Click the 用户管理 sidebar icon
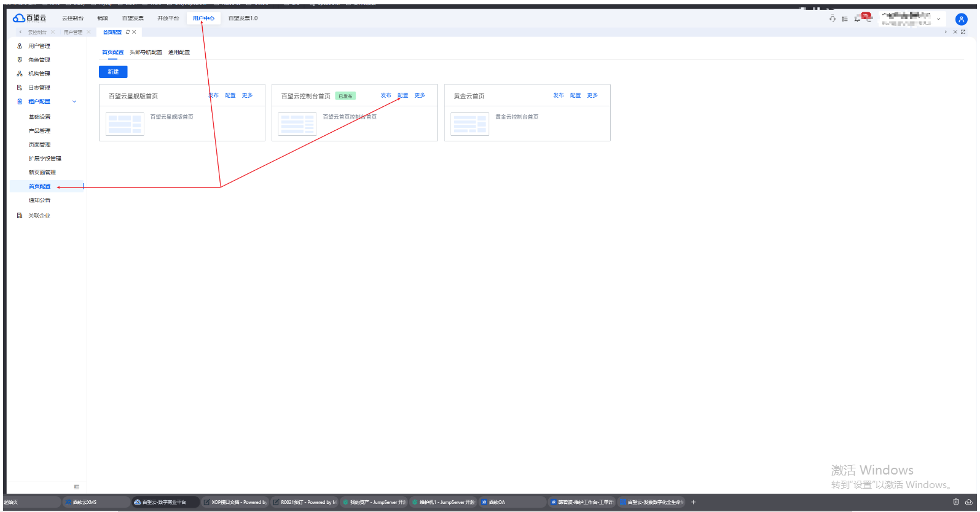Viewport: 980px width, 512px height. 20,46
